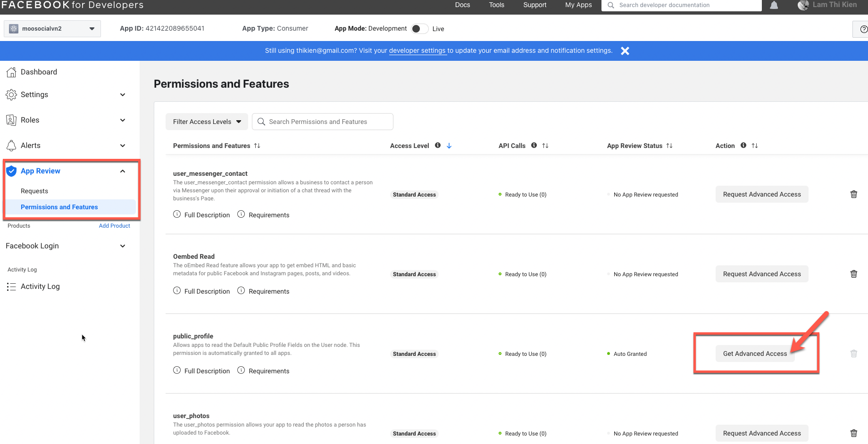This screenshot has width=868, height=444.
Task: Click the App ID 421422089655041 text
Action: click(162, 28)
